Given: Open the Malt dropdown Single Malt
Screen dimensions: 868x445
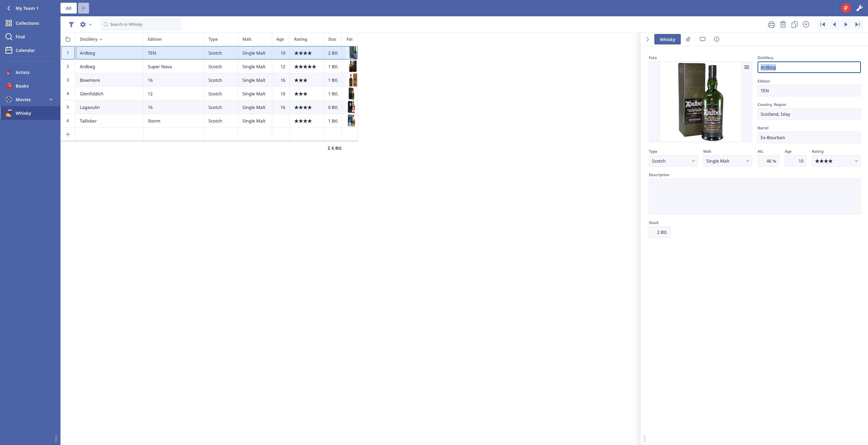Looking at the screenshot, I should tap(727, 161).
